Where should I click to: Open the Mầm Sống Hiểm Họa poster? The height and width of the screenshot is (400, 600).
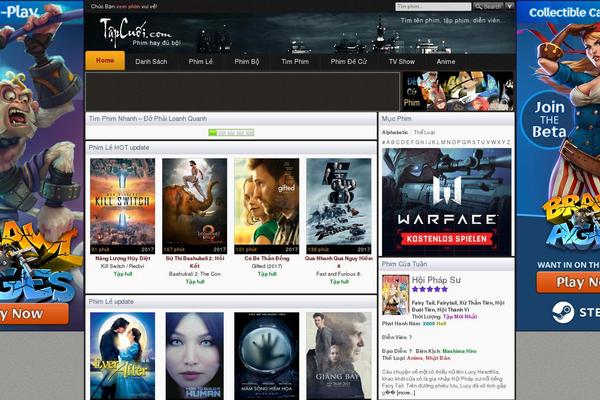tap(267, 356)
